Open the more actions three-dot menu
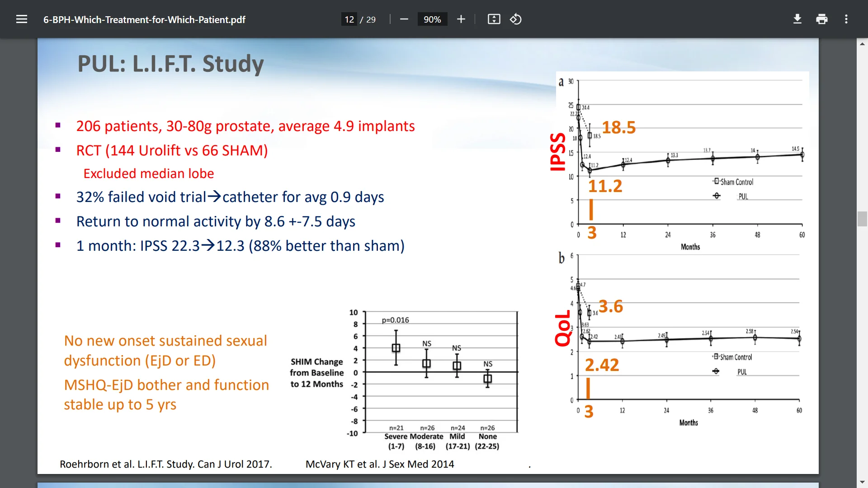Viewport: 868px width, 488px height. (846, 19)
